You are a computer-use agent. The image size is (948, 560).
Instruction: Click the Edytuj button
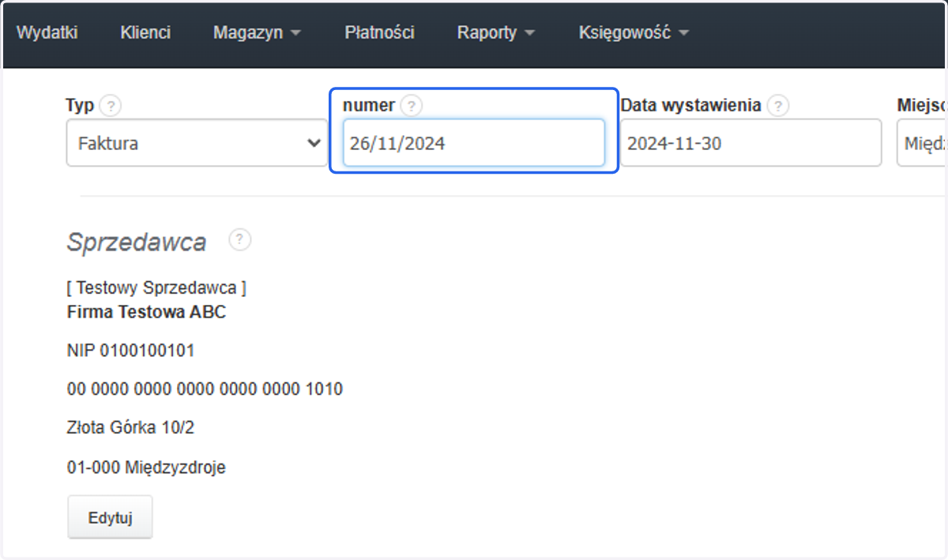pos(110,517)
